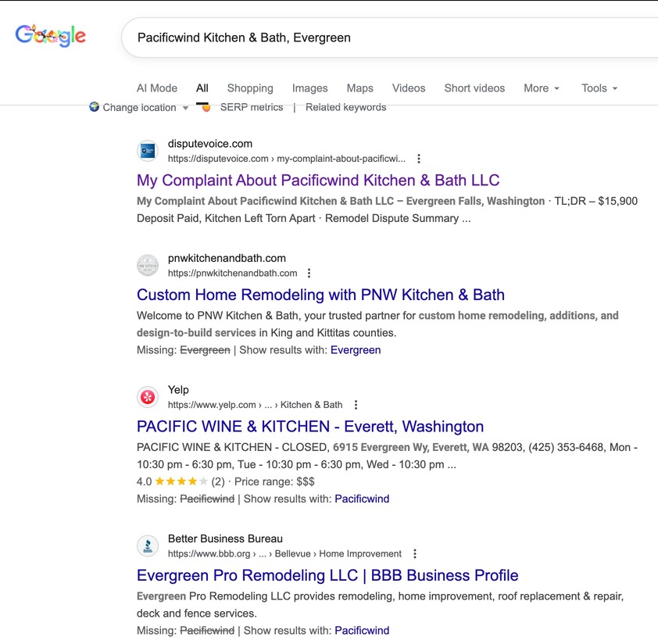This screenshot has width=658, height=644.
Task: Click the Better Business Bureau favicon
Action: 148,546
